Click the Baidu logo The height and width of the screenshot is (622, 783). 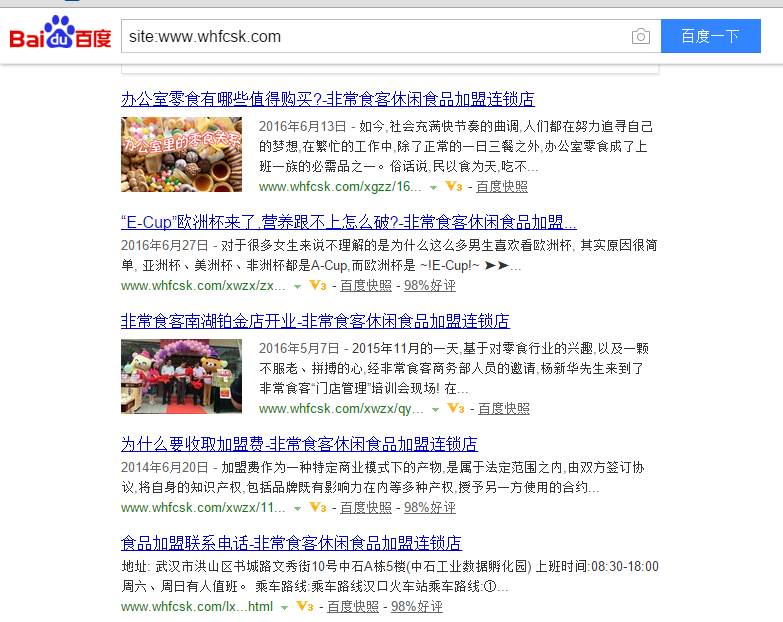point(60,33)
